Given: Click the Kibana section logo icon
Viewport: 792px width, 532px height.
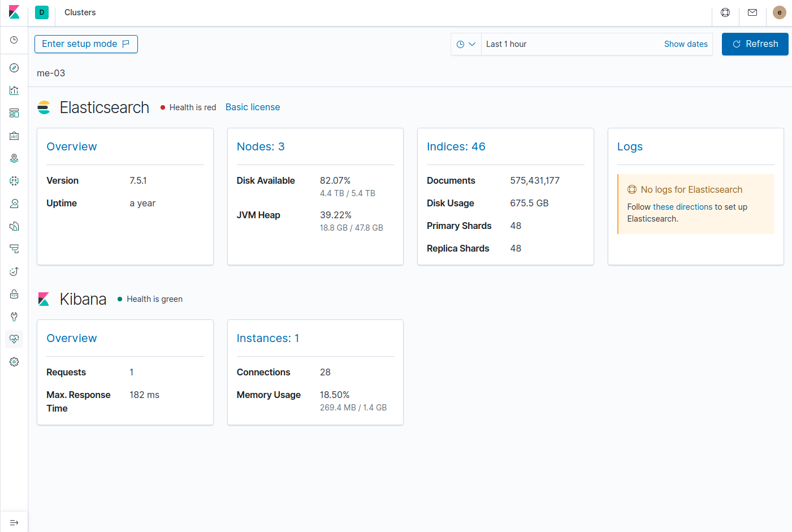Looking at the screenshot, I should (x=44, y=299).
